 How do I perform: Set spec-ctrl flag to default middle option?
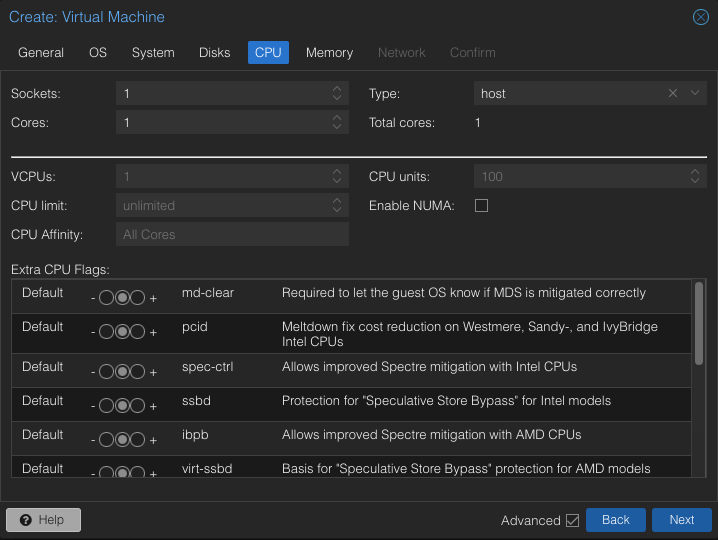click(x=122, y=372)
